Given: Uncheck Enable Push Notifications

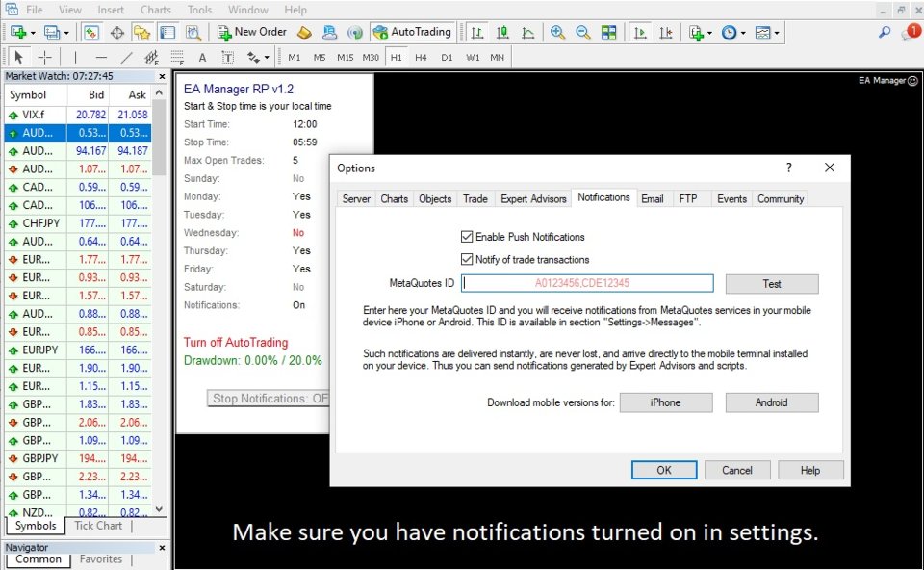Looking at the screenshot, I should click(467, 237).
